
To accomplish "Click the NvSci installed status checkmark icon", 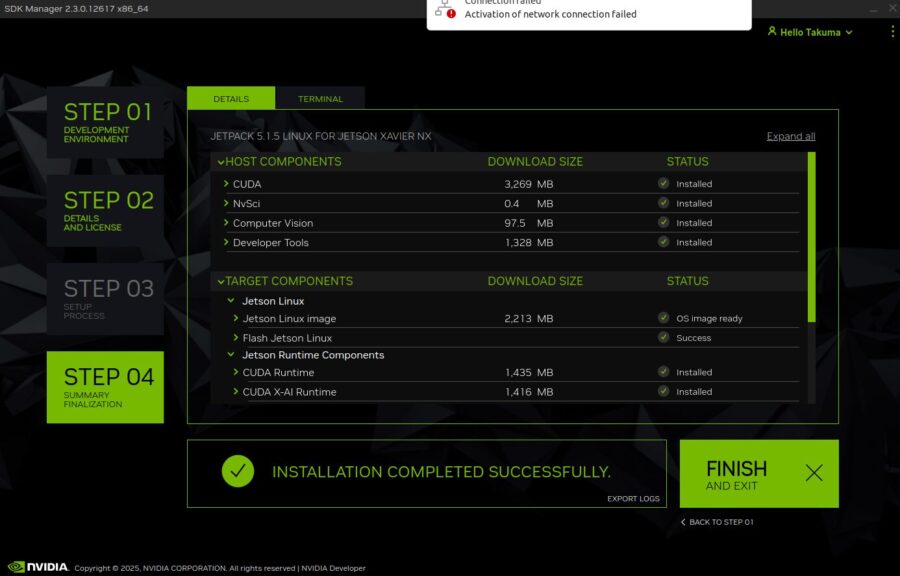I will (x=664, y=203).
